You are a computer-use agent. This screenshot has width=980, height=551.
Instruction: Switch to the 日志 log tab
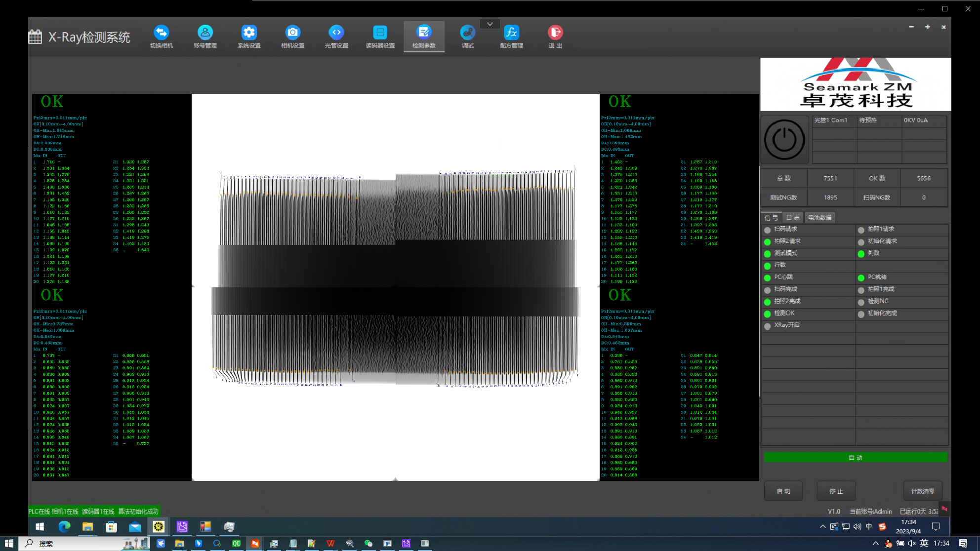click(793, 218)
